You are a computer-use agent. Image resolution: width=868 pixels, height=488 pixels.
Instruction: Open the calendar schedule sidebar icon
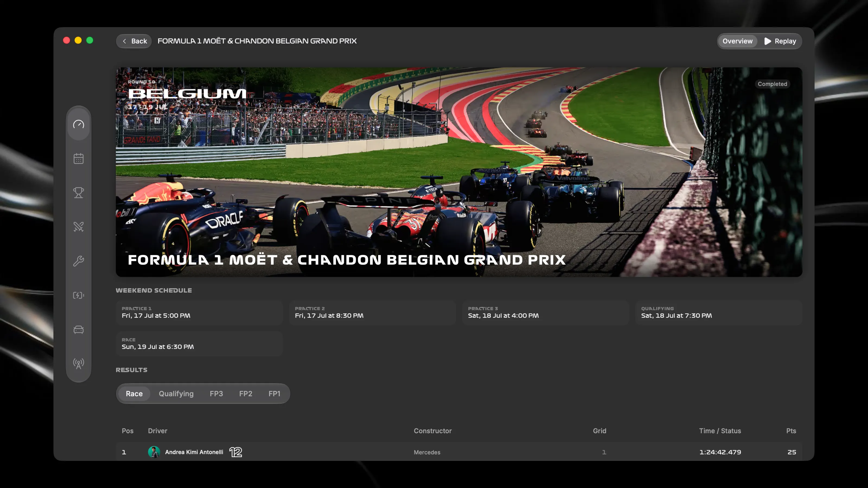[x=78, y=158]
